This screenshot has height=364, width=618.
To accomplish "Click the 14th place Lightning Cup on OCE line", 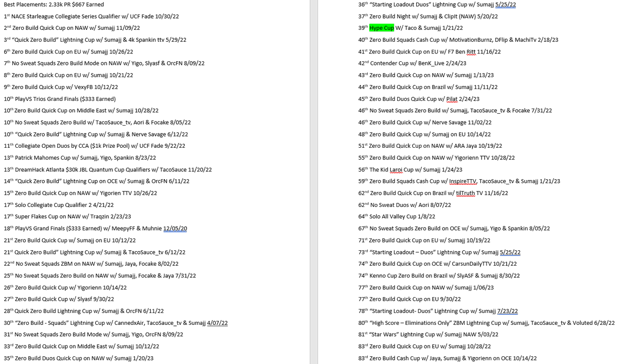I will coord(96,182).
